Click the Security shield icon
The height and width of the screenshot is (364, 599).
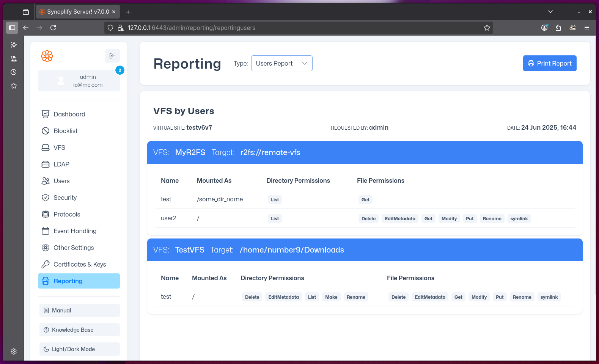(x=46, y=198)
